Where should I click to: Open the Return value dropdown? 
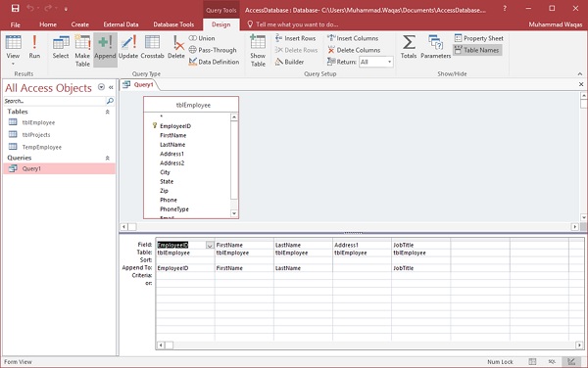[390, 62]
